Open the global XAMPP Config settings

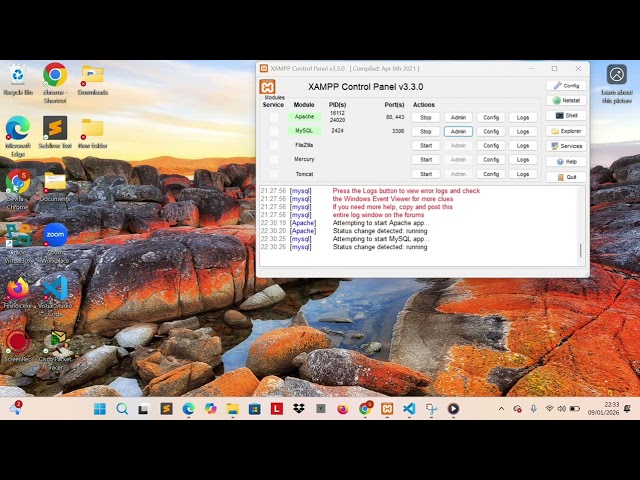pyautogui.click(x=566, y=85)
